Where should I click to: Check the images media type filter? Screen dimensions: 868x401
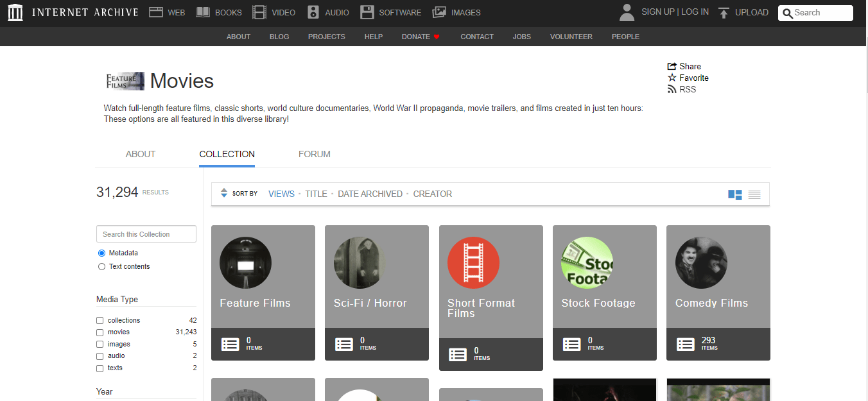tap(100, 345)
